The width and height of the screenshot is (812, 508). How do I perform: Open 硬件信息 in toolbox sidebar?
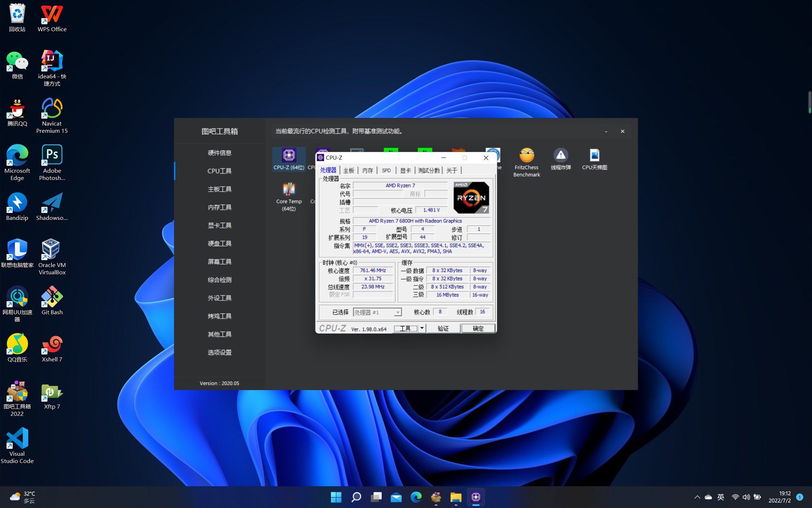pos(220,153)
